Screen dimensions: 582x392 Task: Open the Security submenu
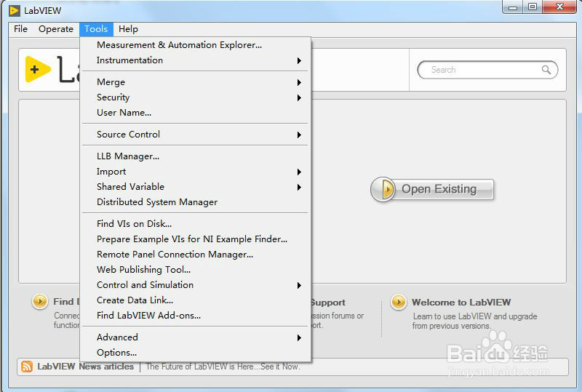tap(195, 97)
